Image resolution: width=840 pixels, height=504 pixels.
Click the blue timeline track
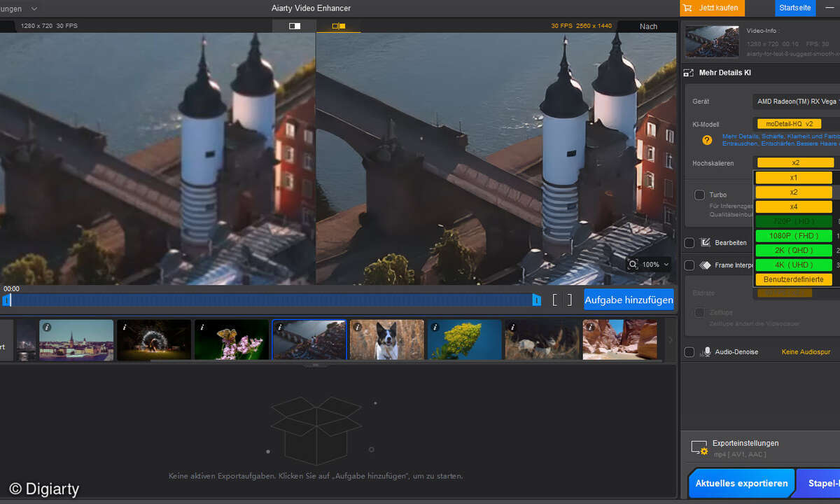pos(272,300)
